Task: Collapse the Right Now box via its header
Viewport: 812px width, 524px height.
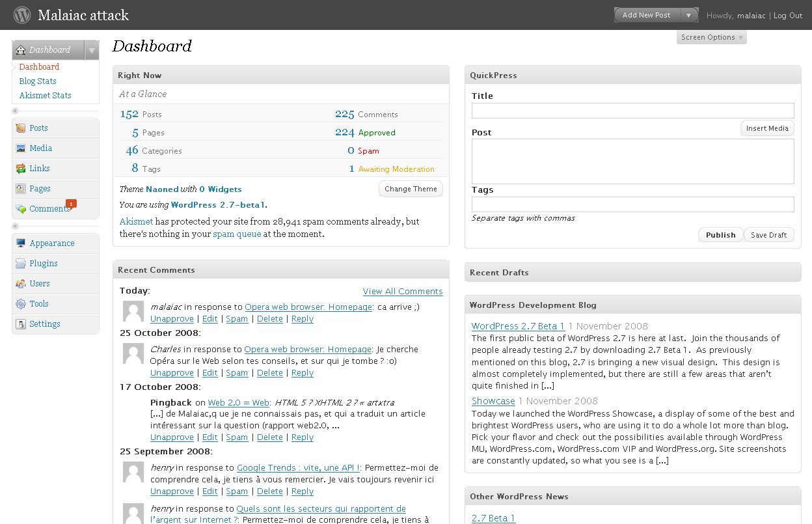Action: tap(281, 75)
